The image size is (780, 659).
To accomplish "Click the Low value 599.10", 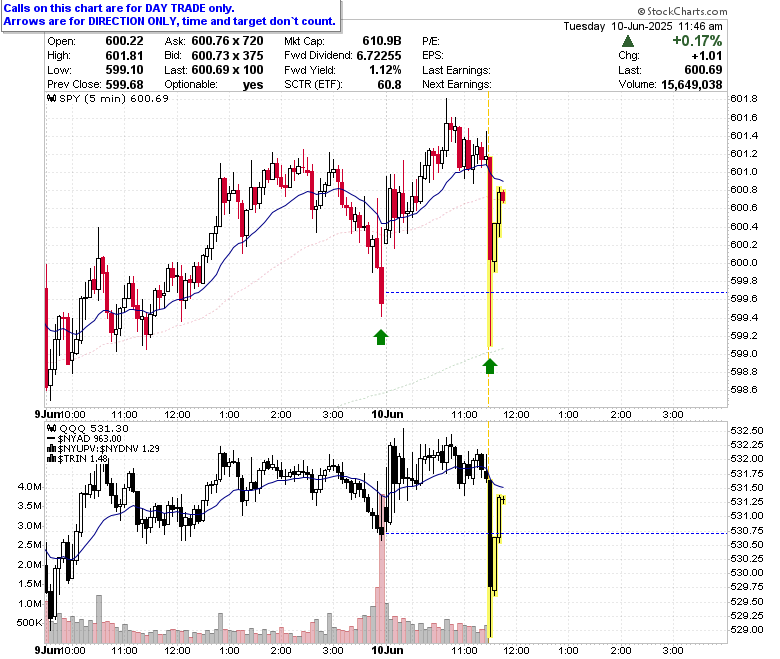I will (x=124, y=70).
